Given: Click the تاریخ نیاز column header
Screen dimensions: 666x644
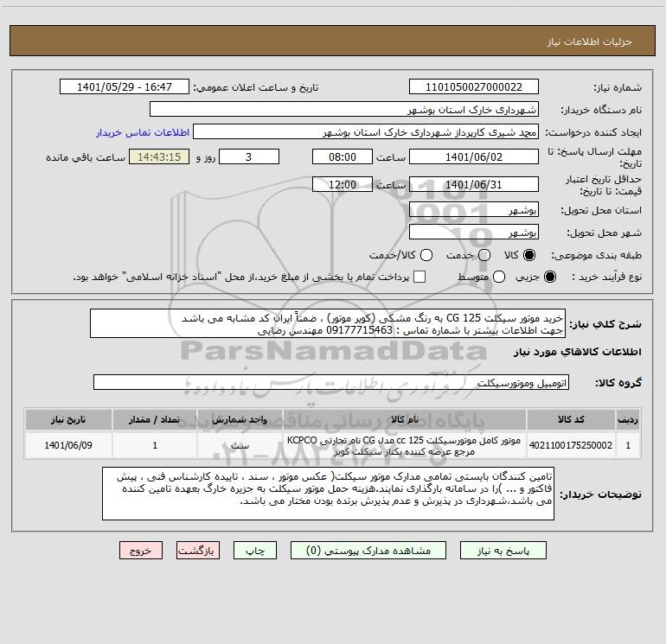Looking at the screenshot, I should pos(68,419).
